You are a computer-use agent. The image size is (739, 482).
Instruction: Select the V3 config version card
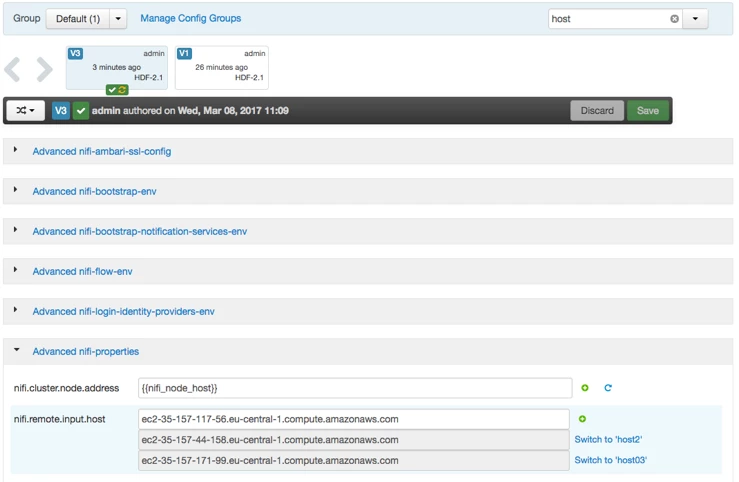[x=117, y=67]
